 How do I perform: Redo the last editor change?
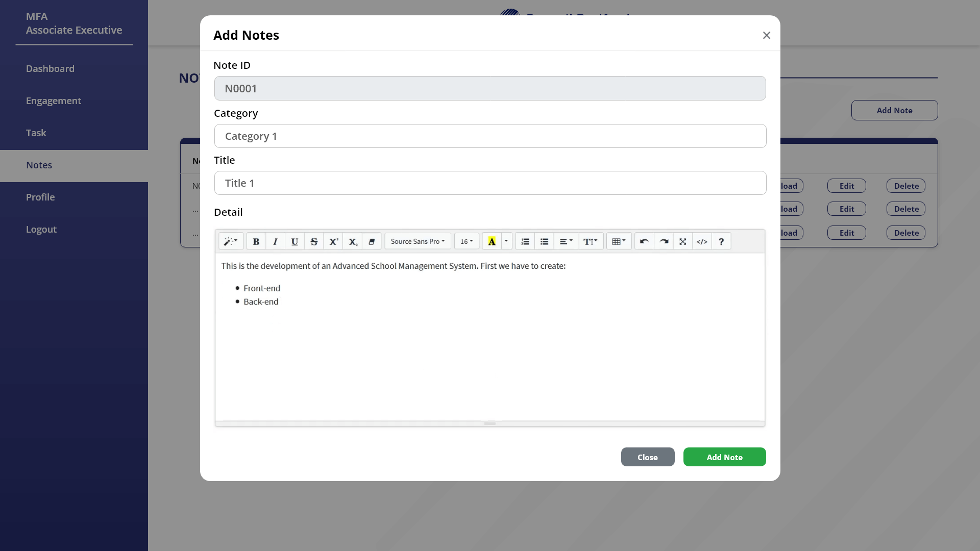click(663, 241)
